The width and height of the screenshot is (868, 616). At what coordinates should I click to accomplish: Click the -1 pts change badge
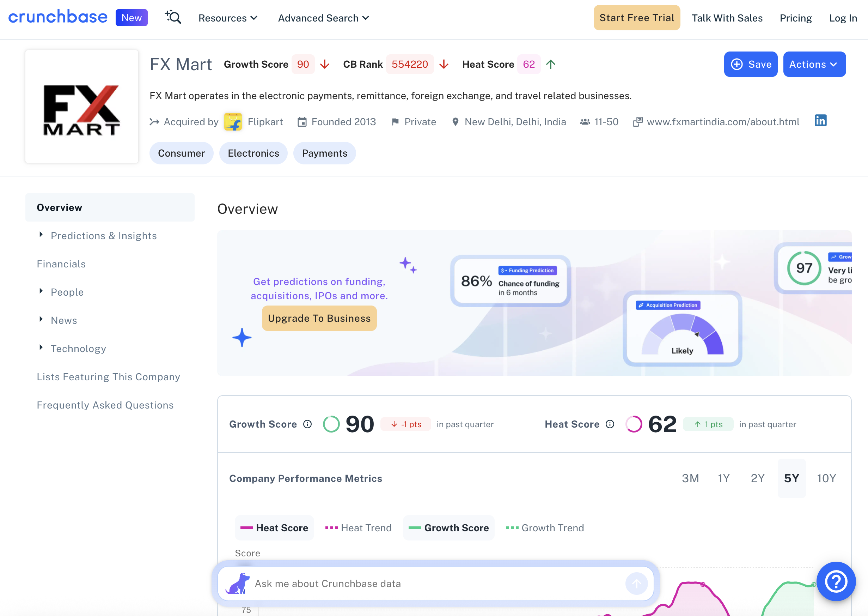click(405, 424)
